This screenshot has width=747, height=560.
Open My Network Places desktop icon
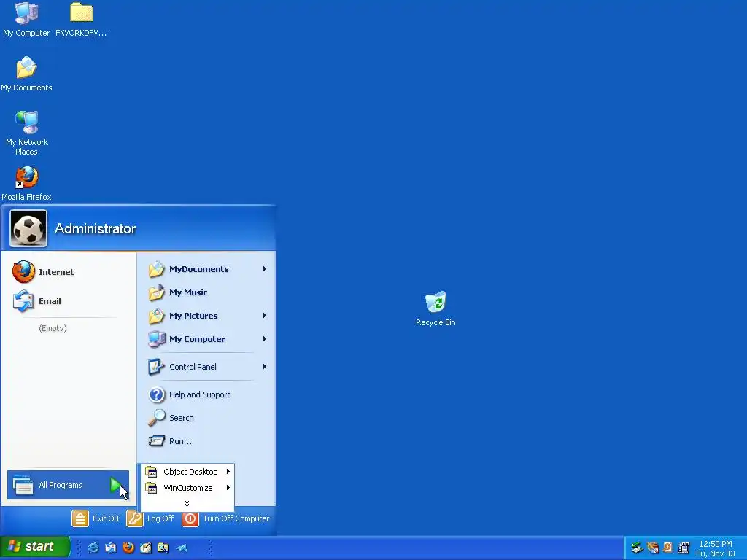(x=26, y=133)
